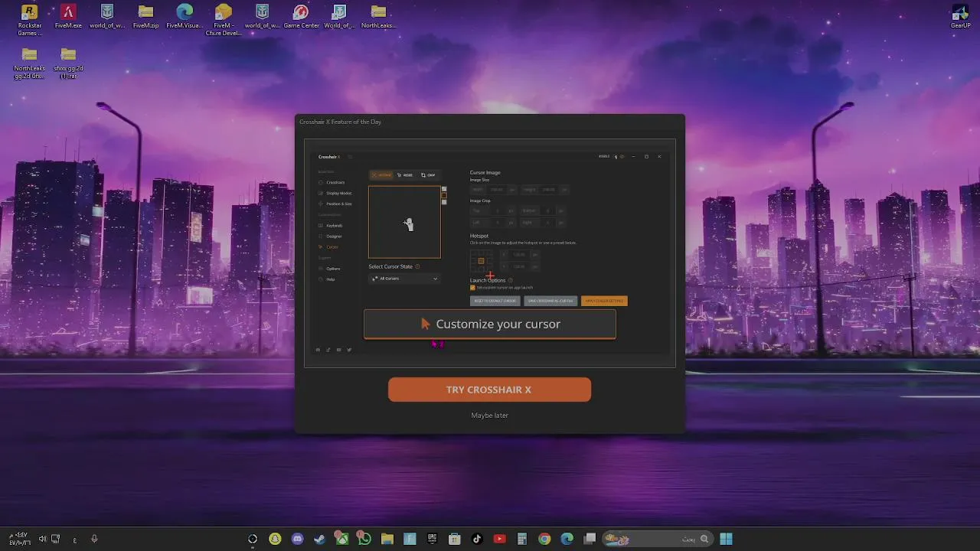Open Calculator from the taskbar
This screenshot has width=980, height=551.
tap(522, 539)
